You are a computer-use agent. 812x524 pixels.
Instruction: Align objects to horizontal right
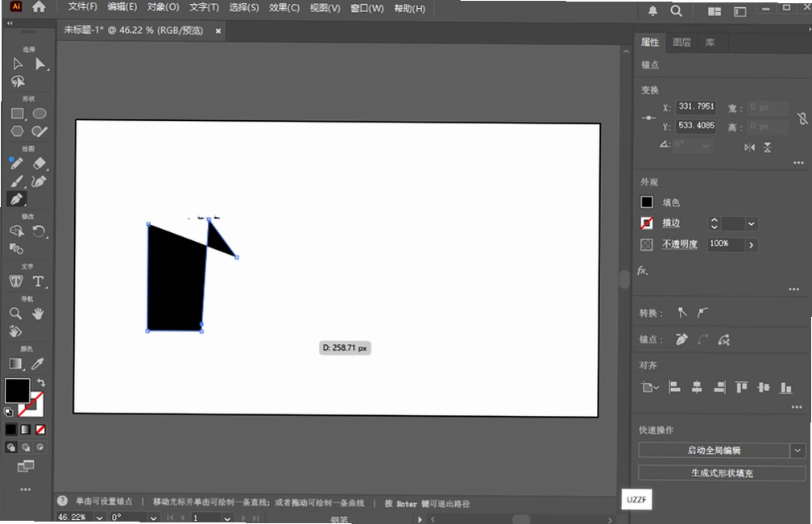coord(719,387)
